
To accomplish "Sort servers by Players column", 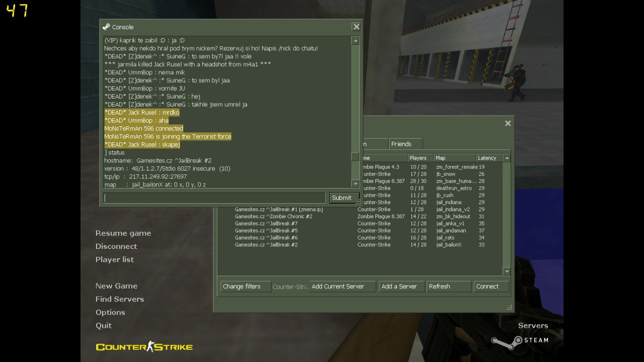I will tap(421, 158).
